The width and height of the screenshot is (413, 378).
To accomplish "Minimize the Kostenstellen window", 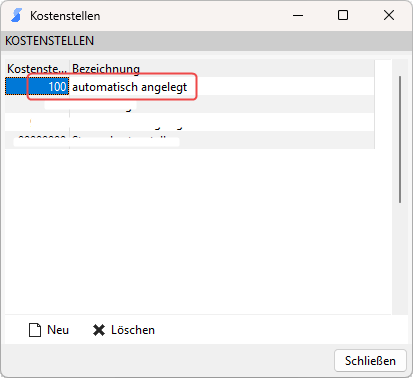I will 298,15.
